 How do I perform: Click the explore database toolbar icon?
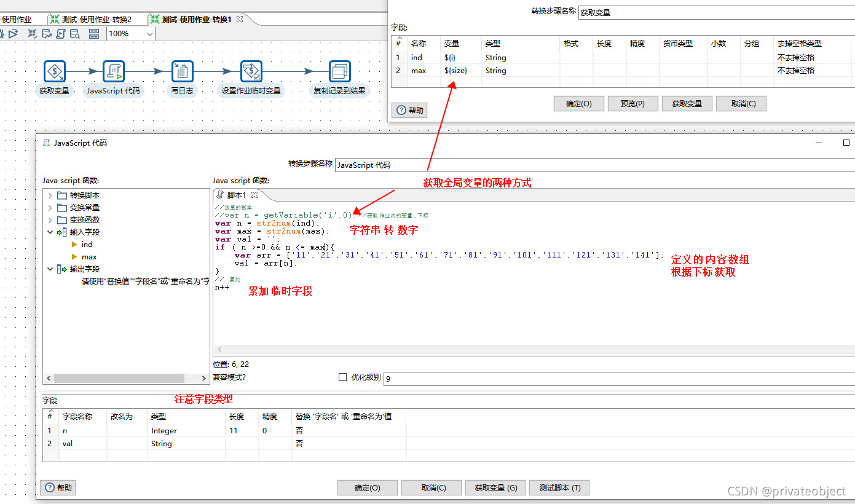click(75, 34)
